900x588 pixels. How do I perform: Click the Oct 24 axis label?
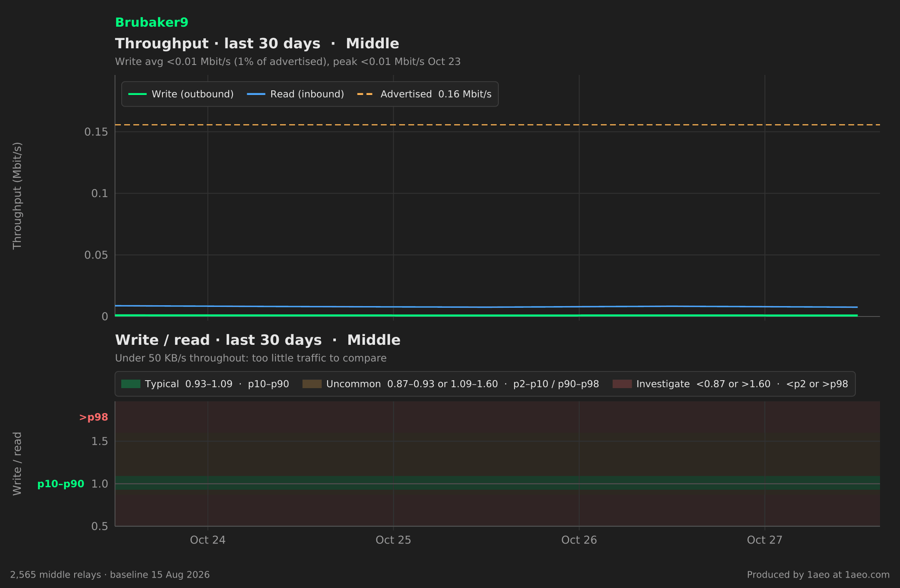pyautogui.click(x=207, y=540)
